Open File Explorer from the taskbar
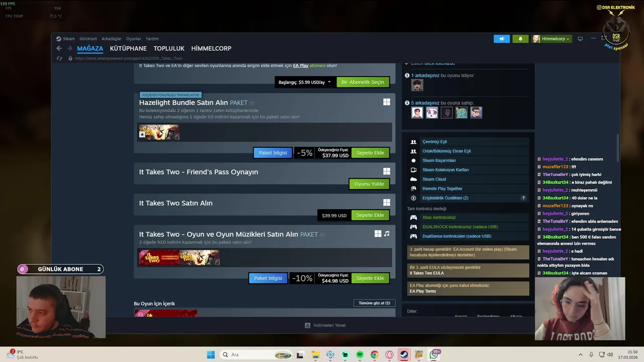The image size is (644, 362). click(315, 354)
